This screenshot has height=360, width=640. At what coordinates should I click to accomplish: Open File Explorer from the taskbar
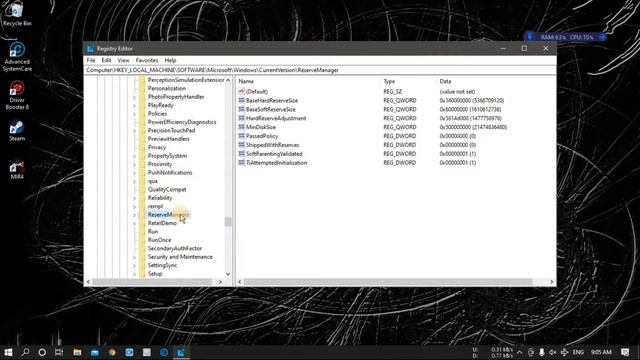(x=77, y=352)
